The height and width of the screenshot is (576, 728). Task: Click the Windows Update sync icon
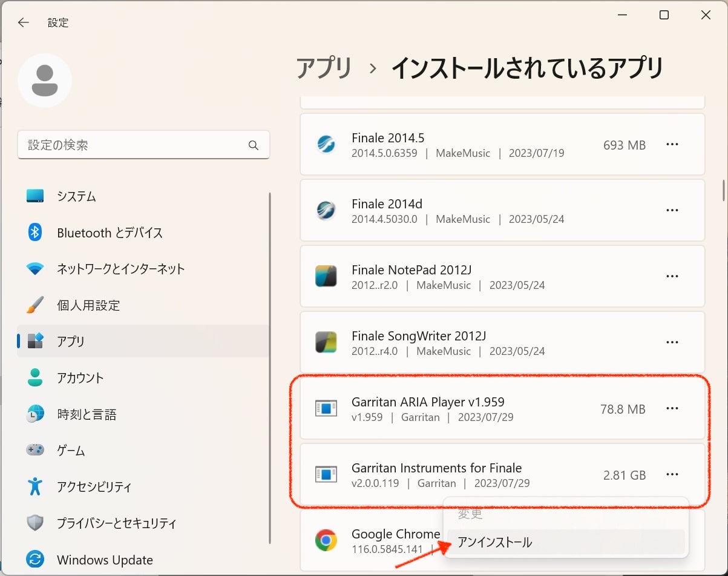(35, 560)
